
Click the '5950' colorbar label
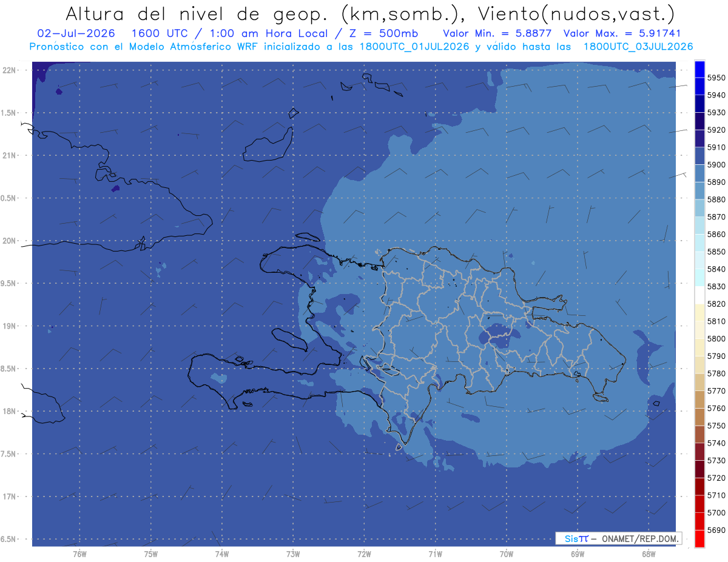coord(716,78)
